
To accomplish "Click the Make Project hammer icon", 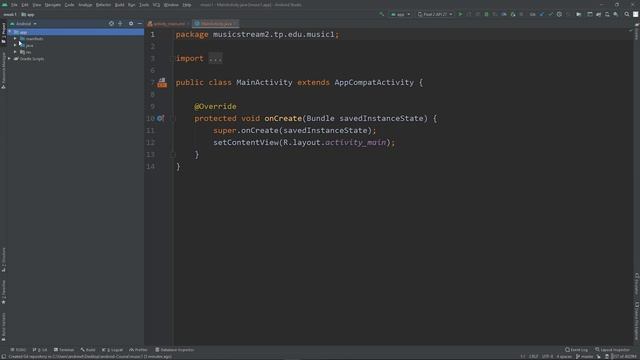I will (381, 14).
